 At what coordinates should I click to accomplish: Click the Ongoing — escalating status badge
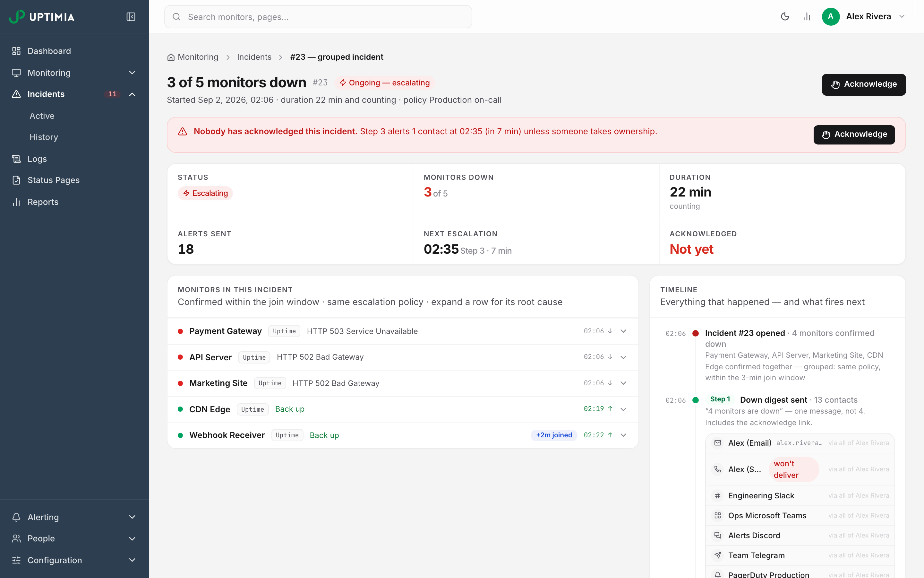(x=384, y=83)
